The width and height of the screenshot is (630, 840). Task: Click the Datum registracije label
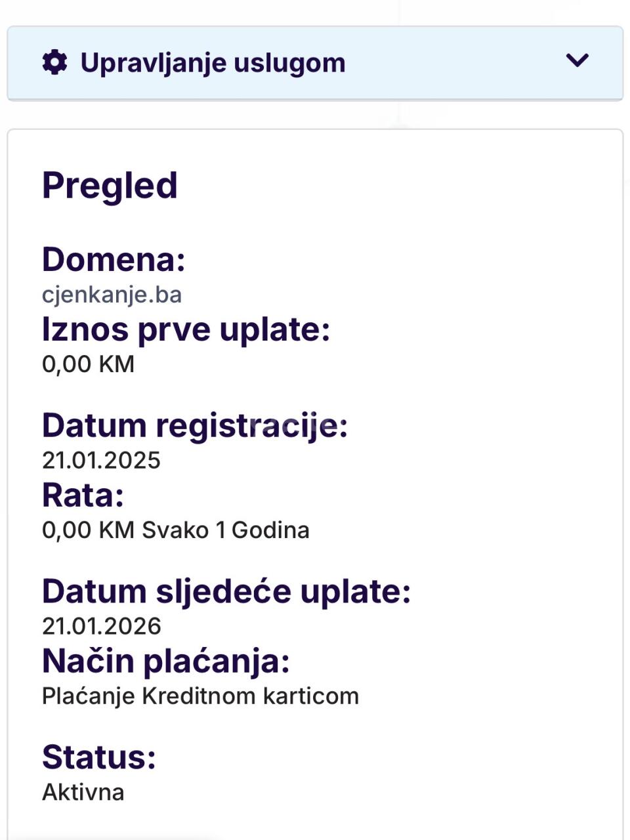point(195,425)
